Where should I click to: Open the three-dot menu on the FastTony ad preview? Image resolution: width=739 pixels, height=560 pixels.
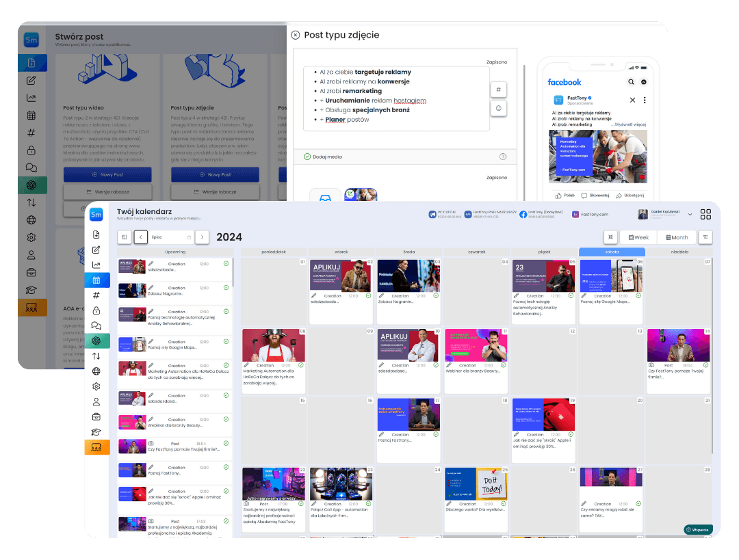tap(645, 100)
